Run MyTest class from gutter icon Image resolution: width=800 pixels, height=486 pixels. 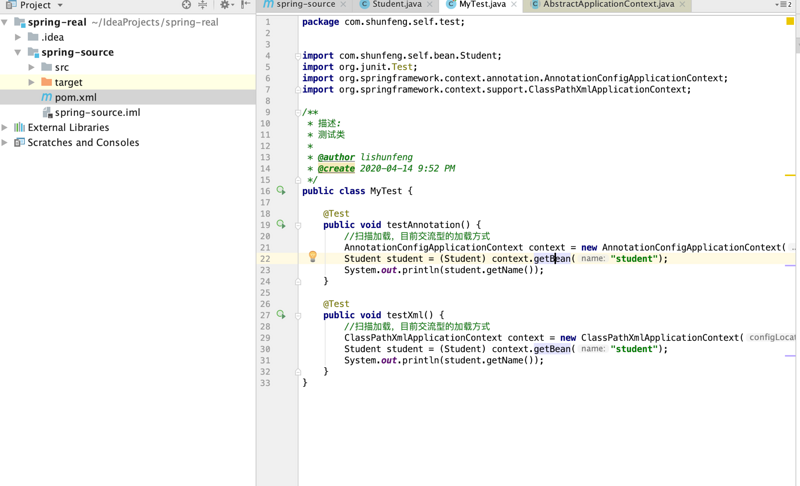[281, 190]
